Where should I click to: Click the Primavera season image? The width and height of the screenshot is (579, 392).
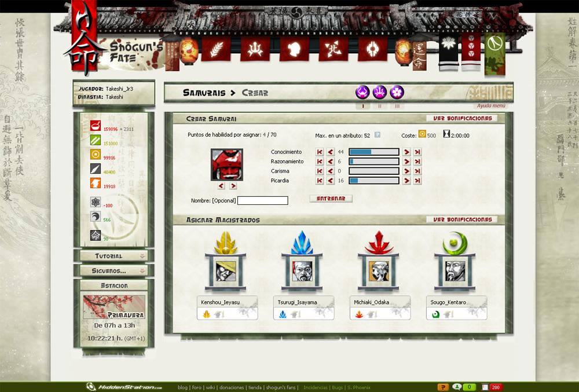(x=114, y=307)
